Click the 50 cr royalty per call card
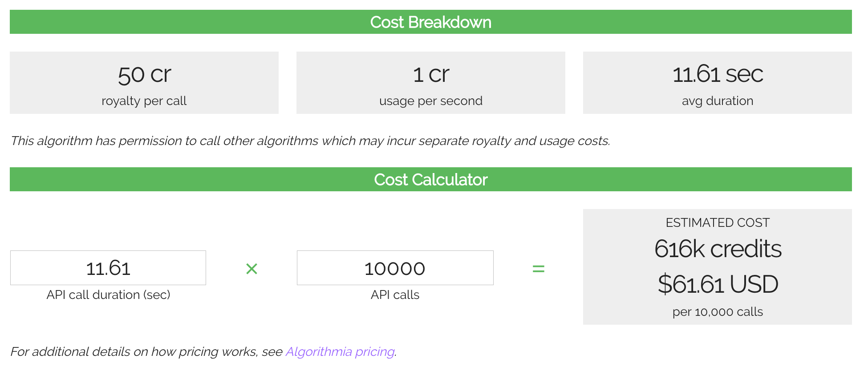868x371 pixels. 144,83
